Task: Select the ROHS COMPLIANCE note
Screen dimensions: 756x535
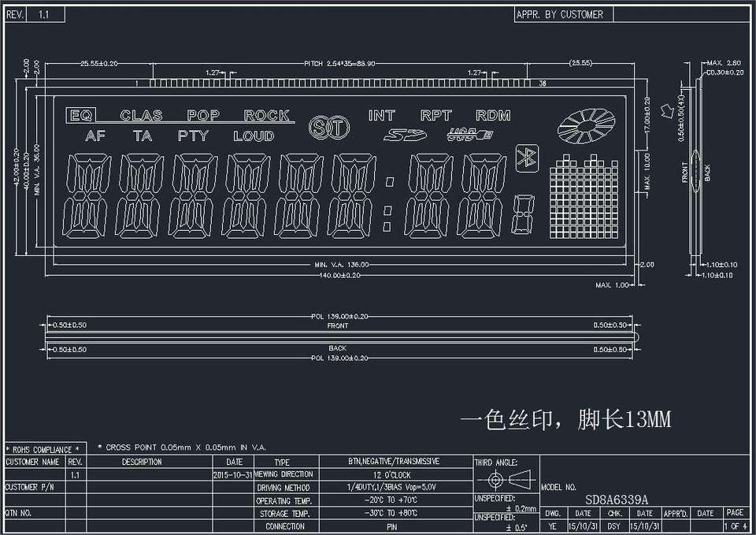Action: coord(42,450)
